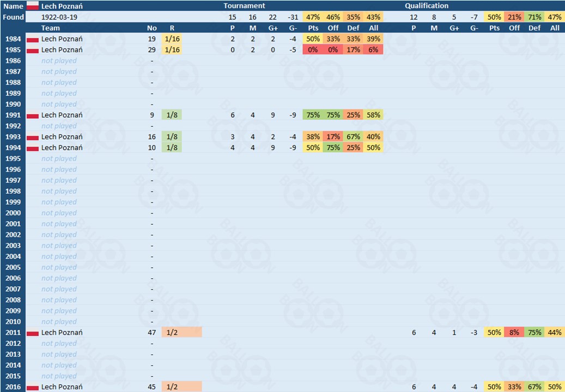Select the 2016 year row label

[13, 387]
